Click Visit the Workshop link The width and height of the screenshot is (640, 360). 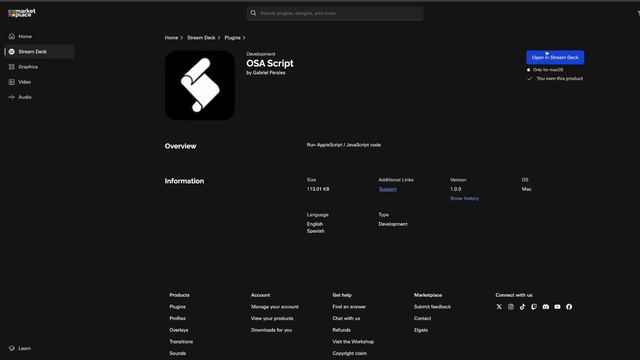tap(353, 342)
